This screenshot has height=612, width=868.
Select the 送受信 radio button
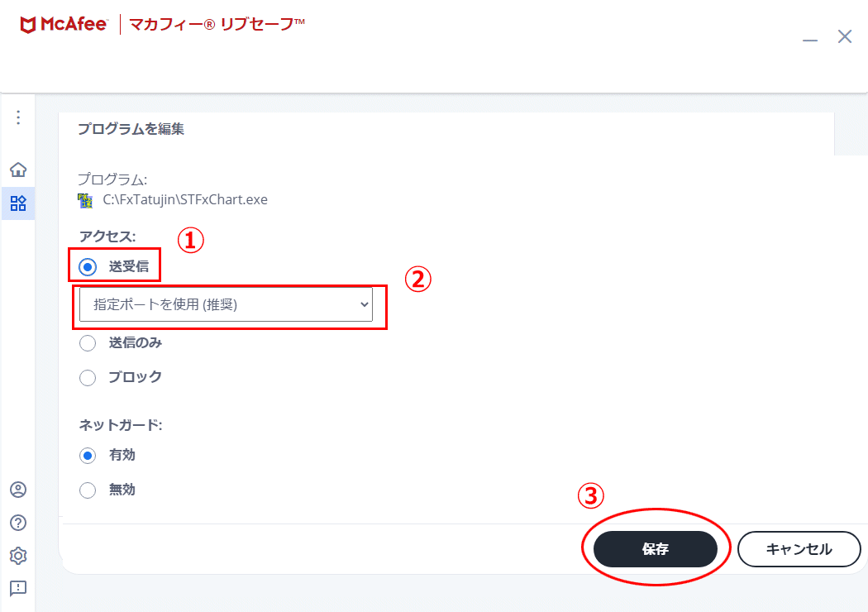tap(88, 267)
